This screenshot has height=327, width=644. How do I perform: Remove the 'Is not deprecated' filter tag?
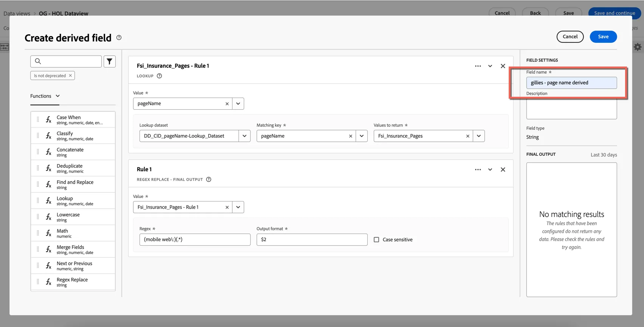[70, 76]
